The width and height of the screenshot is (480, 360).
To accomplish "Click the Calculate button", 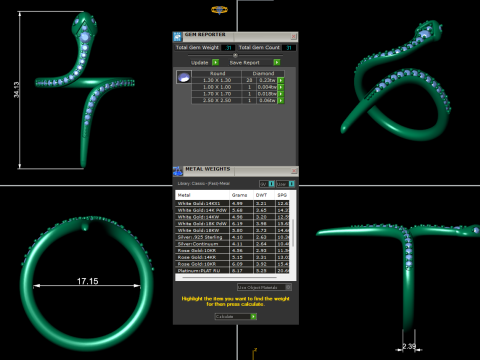I will (235, 316).
